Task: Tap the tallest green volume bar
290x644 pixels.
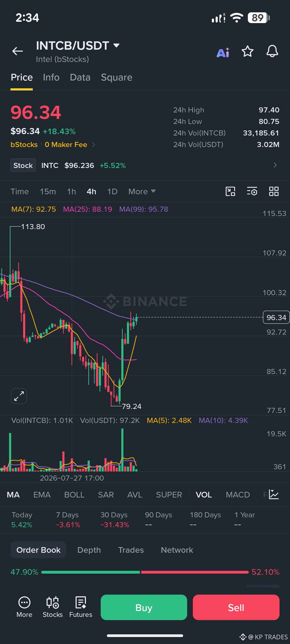Action: pyautogui.click(x=122, y=450)
